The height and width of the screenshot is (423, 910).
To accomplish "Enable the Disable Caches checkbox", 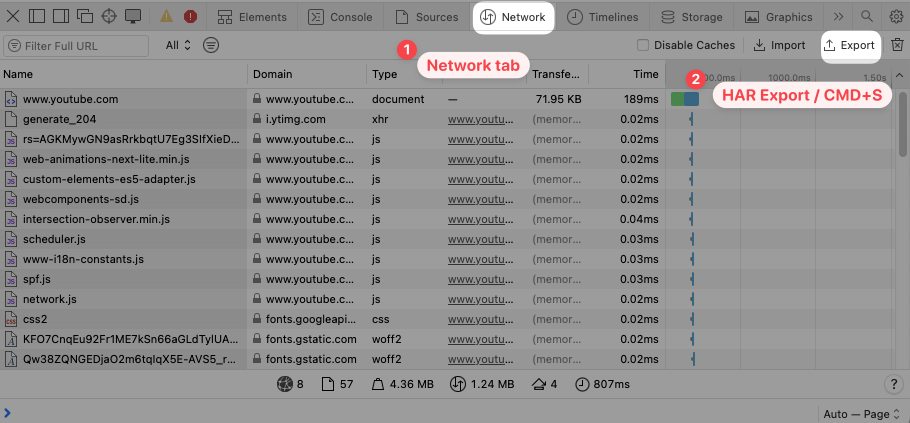I will [642, 45].
